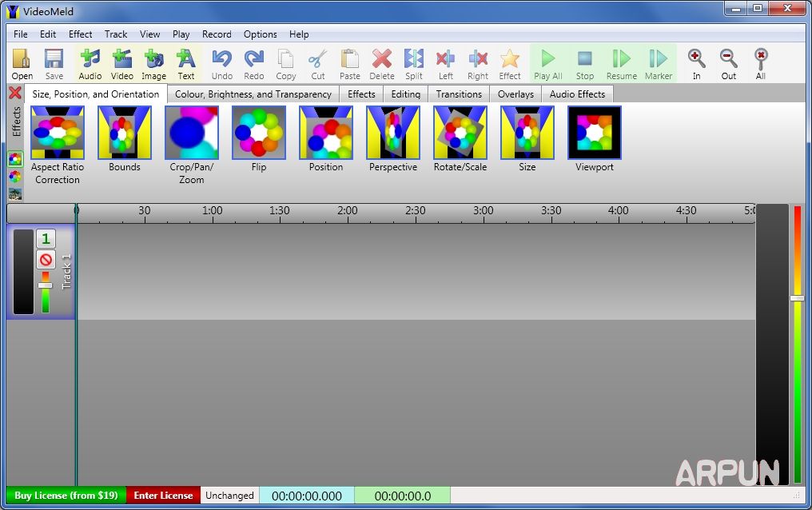Add a Text item from toolbar
The height and width of the screenshot is (510, 812).
(x=185, y=63)
